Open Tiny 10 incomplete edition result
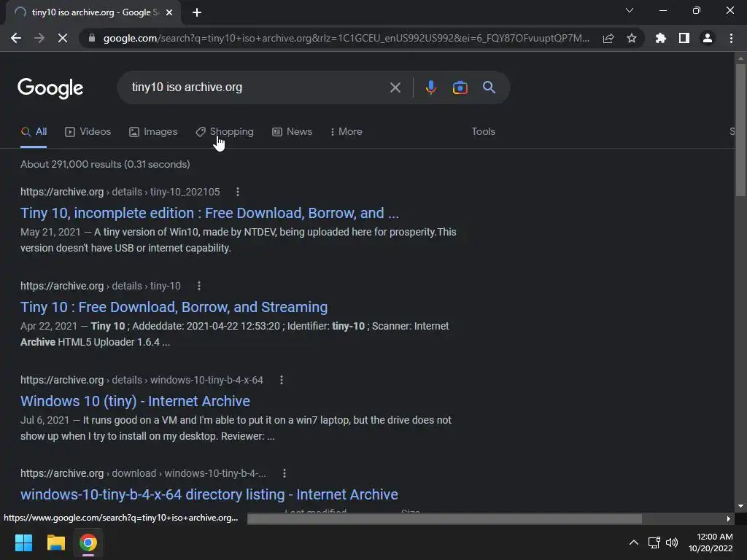The width and height of the screenshot is (747, 560). point(209,213)
